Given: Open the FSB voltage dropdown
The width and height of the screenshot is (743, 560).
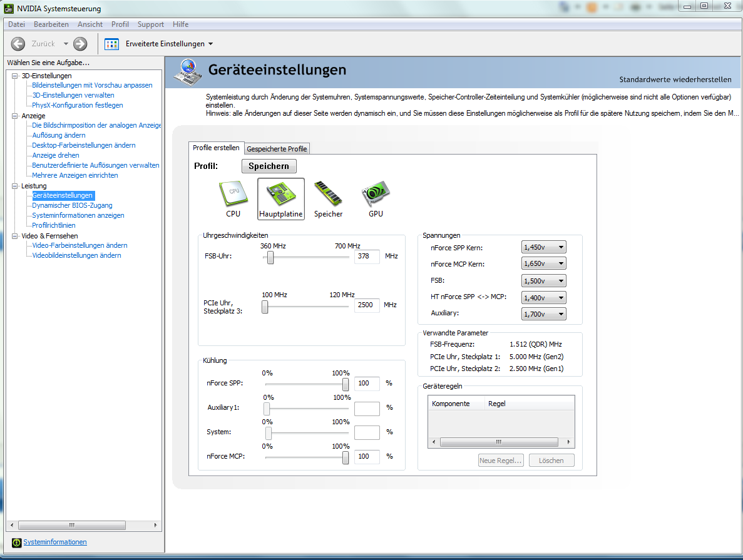Looking at the screenshot, I should [x=544, y=280].
